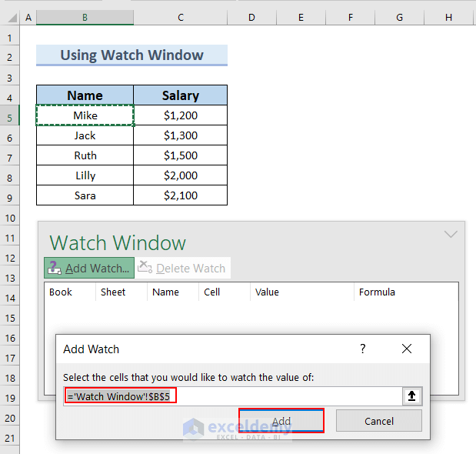This screenshot has width=476, height=454.
Task: Select the cell containing Mike
Action: click(85, 115)
